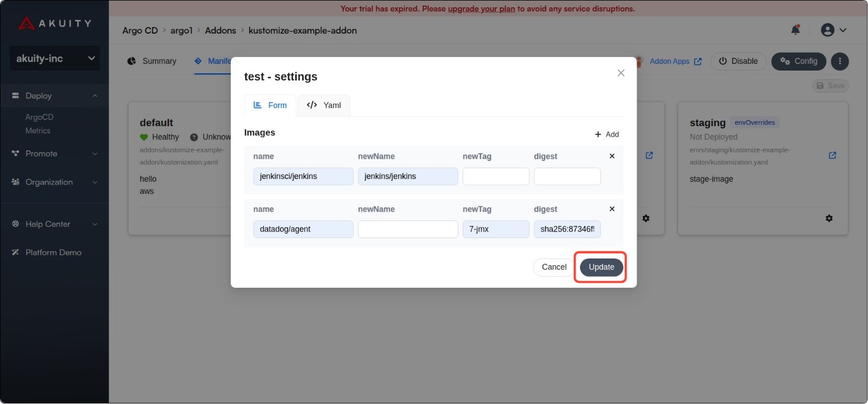Click the Addons breadcrumb
This screenshot has width=868, height=404.
tap(220, 30)
